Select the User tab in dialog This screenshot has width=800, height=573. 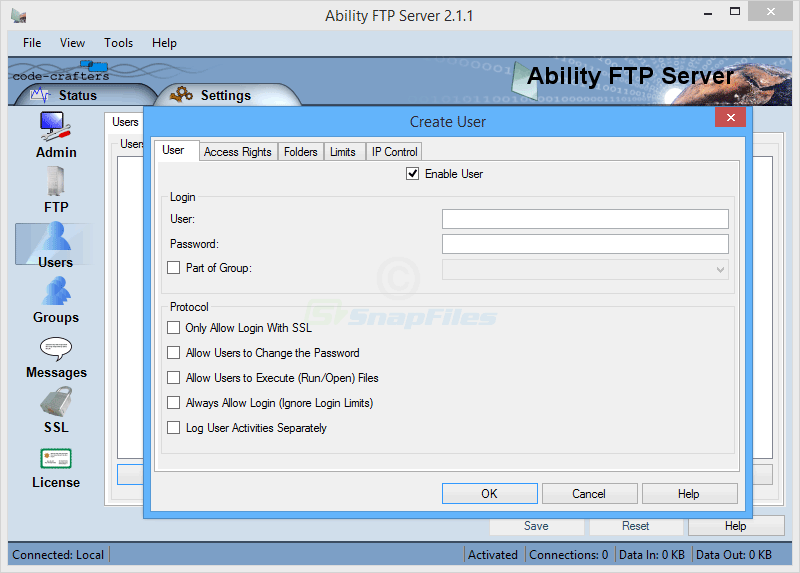[176, 150]
